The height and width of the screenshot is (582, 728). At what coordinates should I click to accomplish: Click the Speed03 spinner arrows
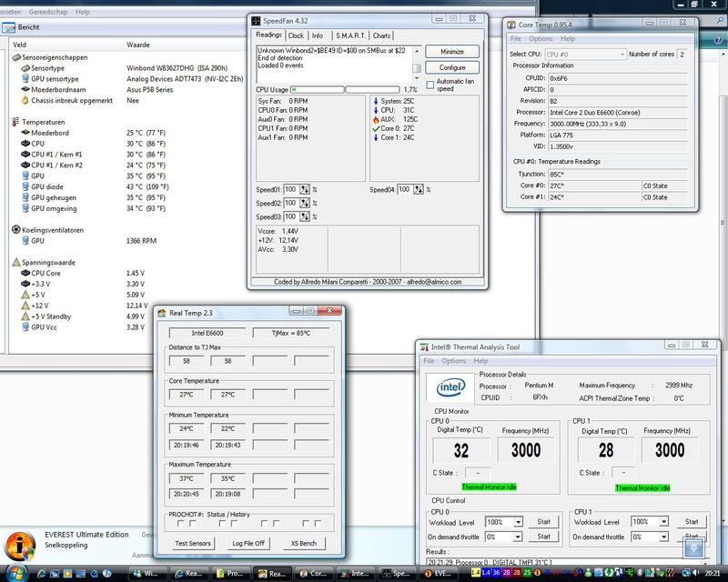click(305, 216)
